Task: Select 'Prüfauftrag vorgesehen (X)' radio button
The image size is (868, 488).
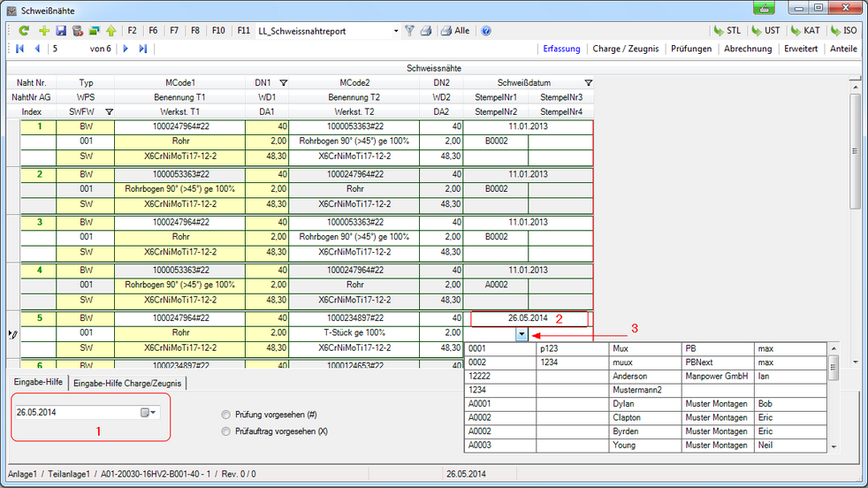Action: 226,431
